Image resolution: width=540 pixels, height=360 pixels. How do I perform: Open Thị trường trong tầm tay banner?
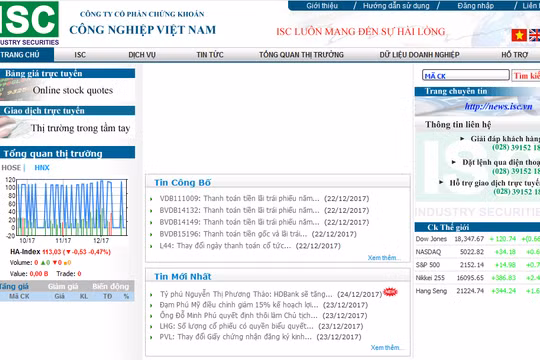[x=68, y=127]
